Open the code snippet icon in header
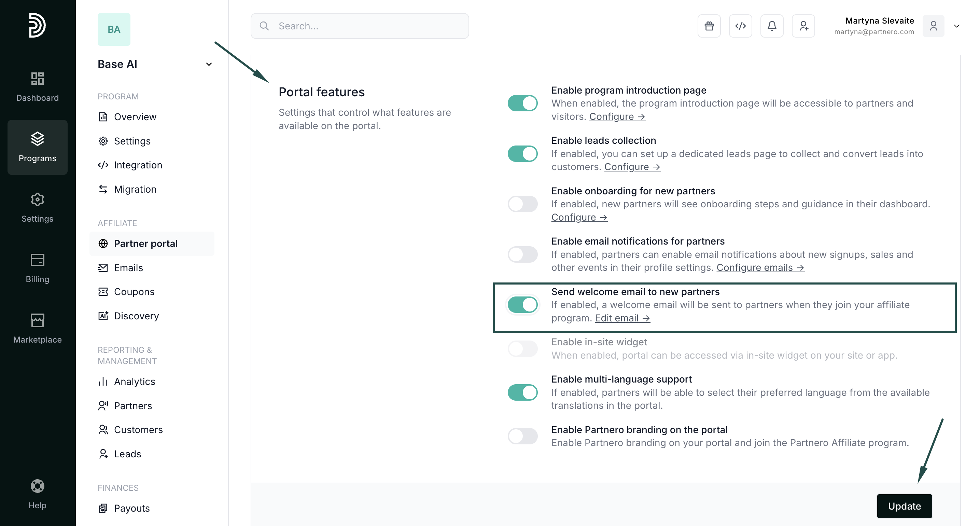The height and width of the screenshot is (526, 980). pos(740,26)
